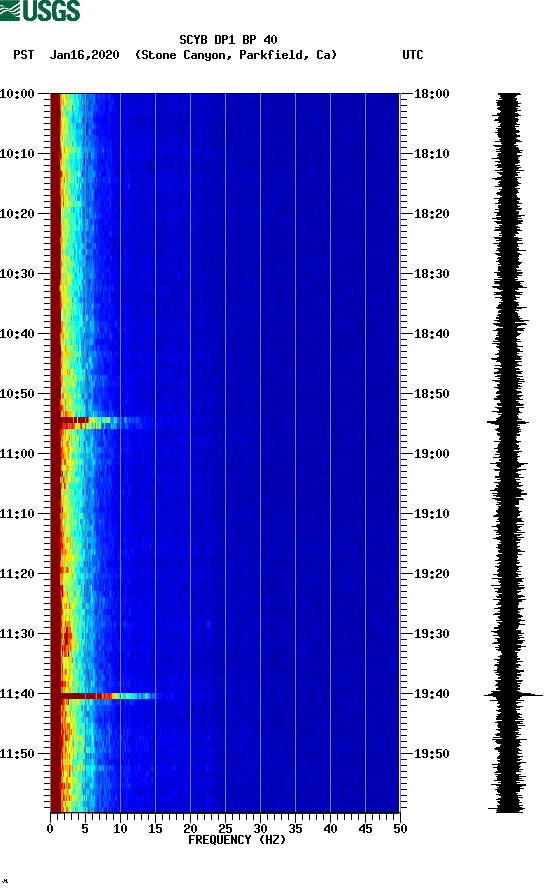Image resolution: width=552 pixels, height=892 pixels.
Task: Click the '30' frequency axis label
Action: point(261,828)
